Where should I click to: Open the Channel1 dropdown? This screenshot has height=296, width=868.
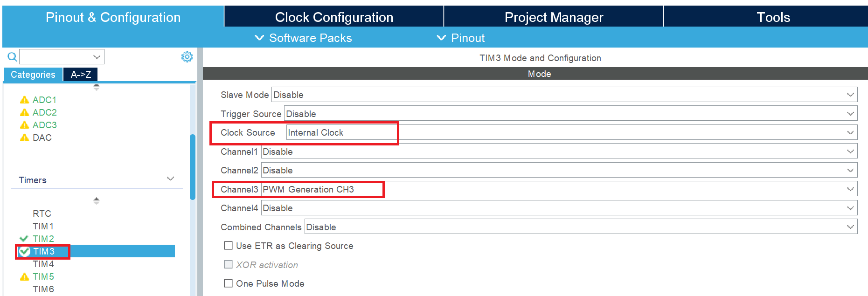coord(559,151)
